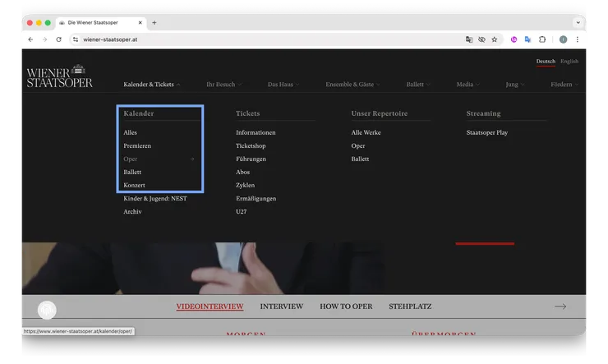Viewport: 608px width, 364px height.
Task: Click the video interview thumbnail image
Action: click(204, 268)
